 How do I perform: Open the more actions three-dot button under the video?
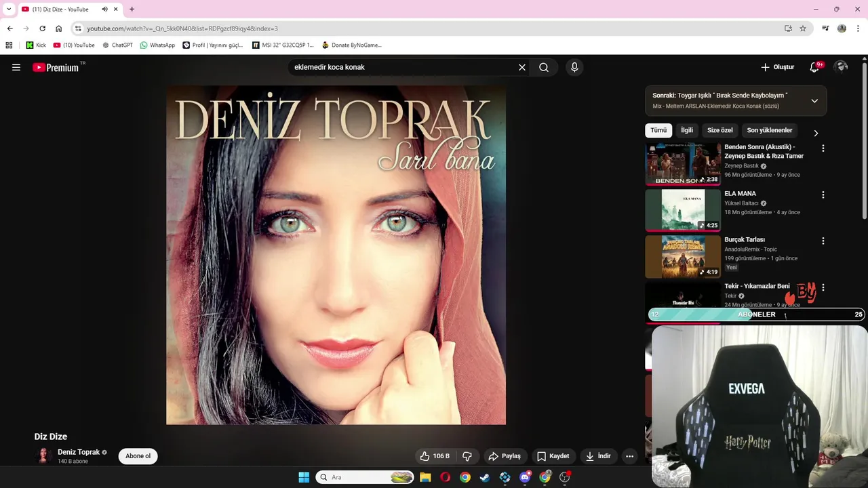629,456
